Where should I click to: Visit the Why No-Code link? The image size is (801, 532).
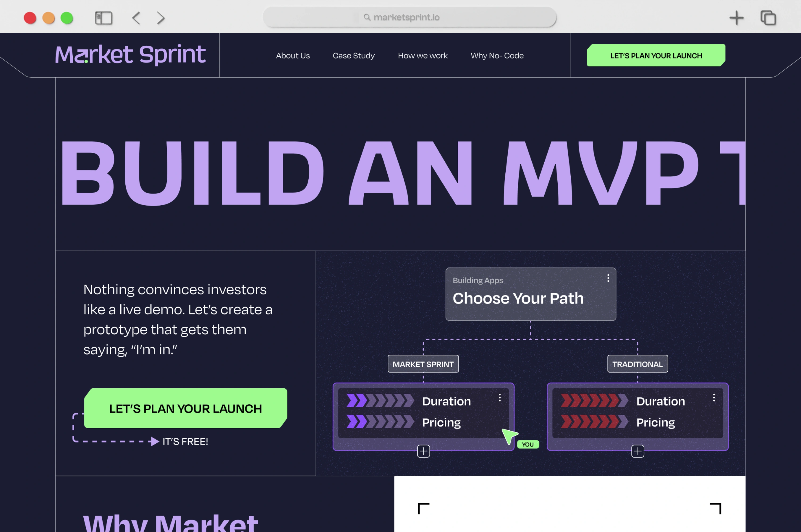[x=497, y=56]
